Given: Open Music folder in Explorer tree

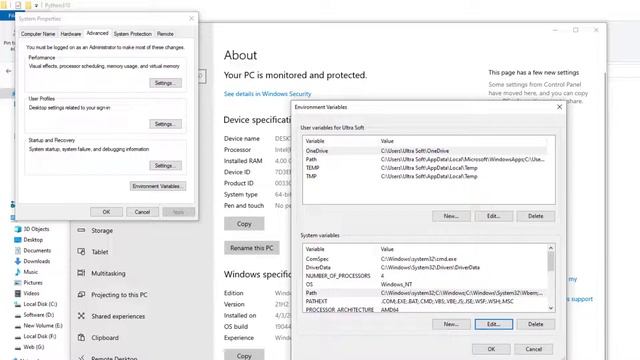Looking at the screenshot, I should 31,272.
